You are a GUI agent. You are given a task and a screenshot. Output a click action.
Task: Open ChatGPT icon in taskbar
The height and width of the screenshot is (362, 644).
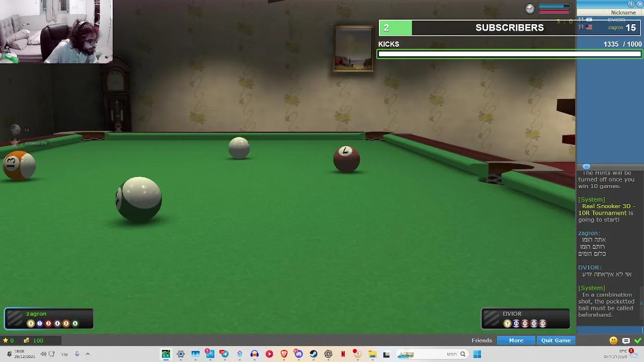coord(328,354)
